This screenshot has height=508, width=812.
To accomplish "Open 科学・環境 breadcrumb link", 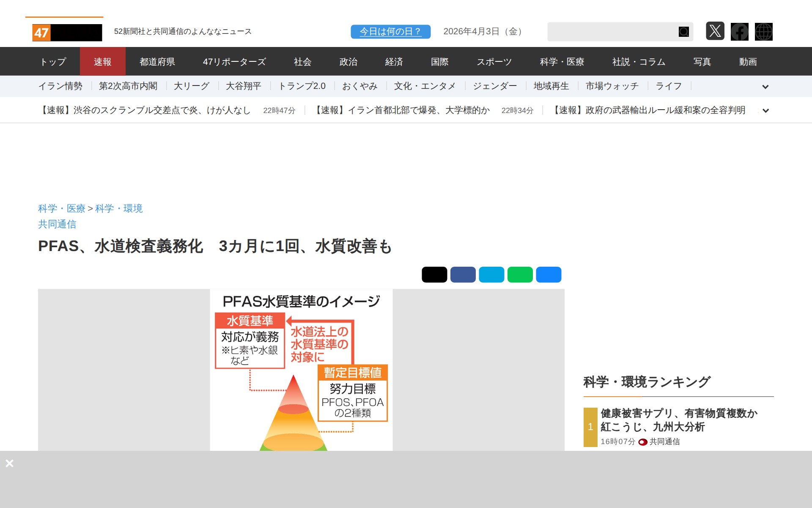I will tap(119, 208).
